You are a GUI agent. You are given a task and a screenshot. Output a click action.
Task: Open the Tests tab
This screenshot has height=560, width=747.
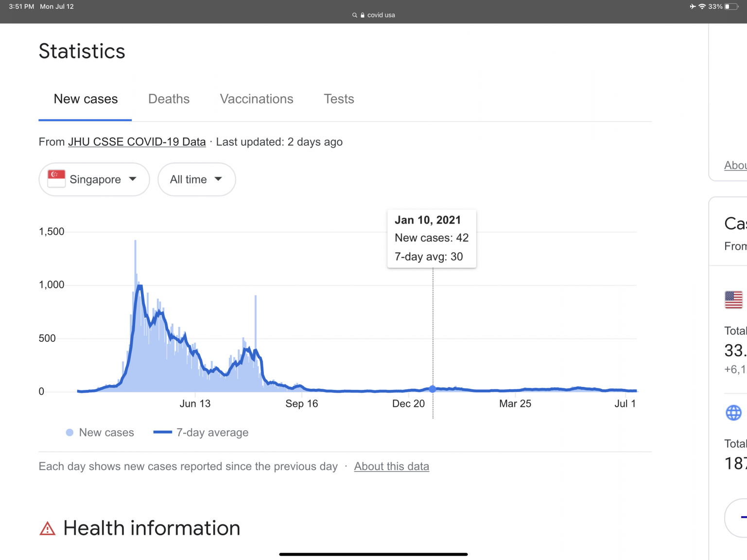[x=339, y=99]
